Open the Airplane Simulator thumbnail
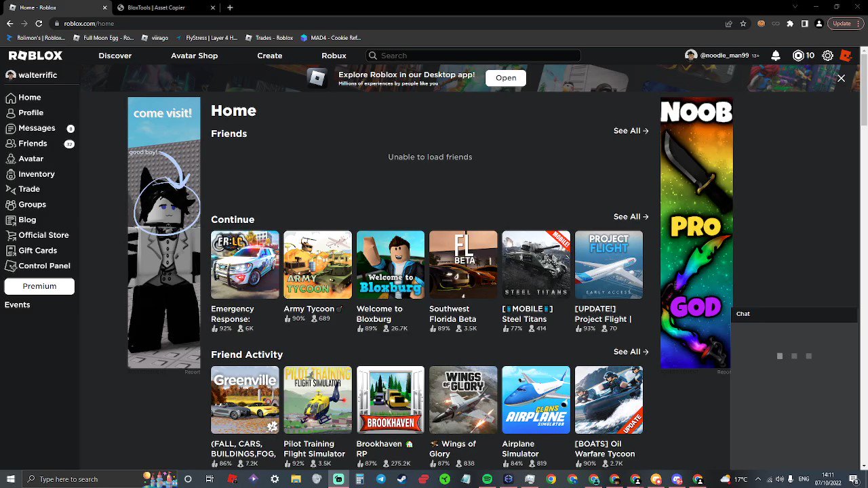Screen dimensions: 868x488 tap(536, 400)
